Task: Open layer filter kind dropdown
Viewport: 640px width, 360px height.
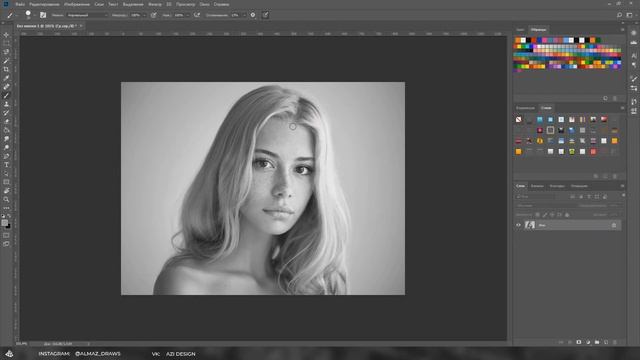Action: point(536,196)
